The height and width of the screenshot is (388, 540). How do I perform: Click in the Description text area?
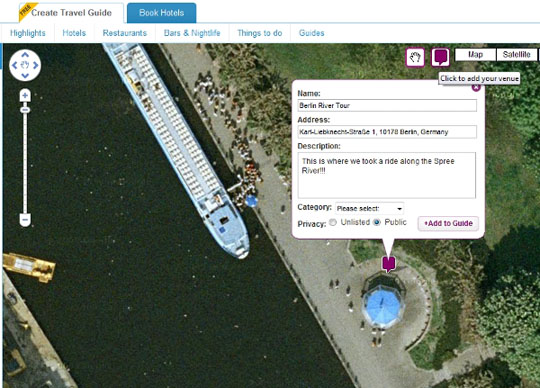pos(387,175)
